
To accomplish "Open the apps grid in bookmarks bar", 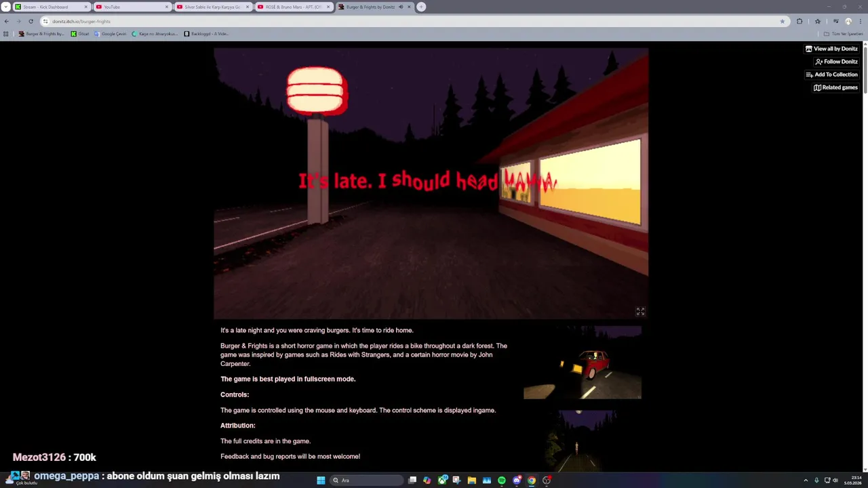I will coord(6,34).
